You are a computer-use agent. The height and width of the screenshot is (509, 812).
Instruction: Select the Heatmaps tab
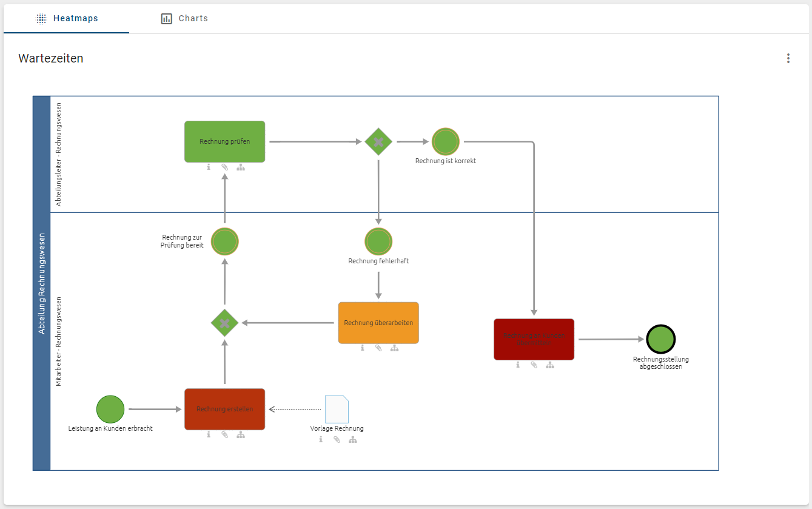tap(67, 19)
